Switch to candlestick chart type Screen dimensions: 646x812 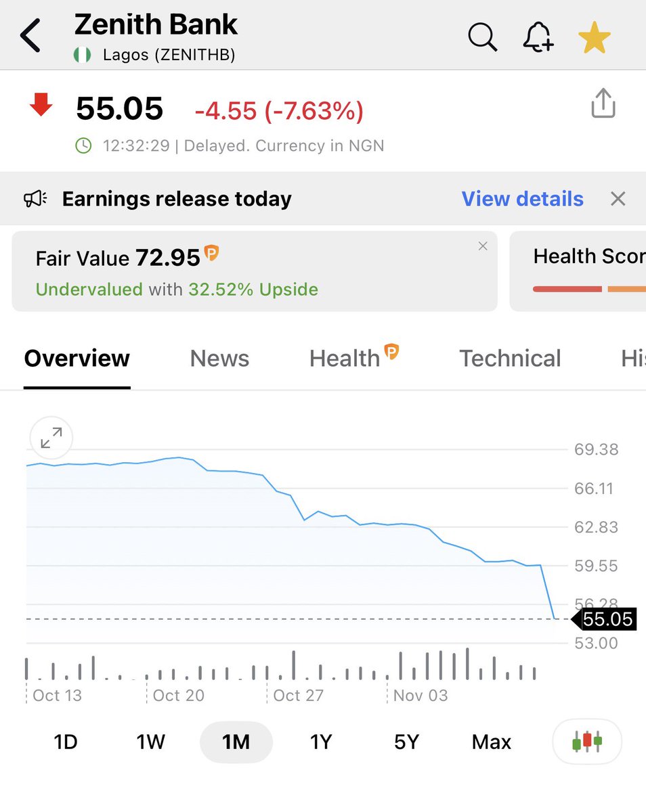pyautogui.click(x=587, y=741)
